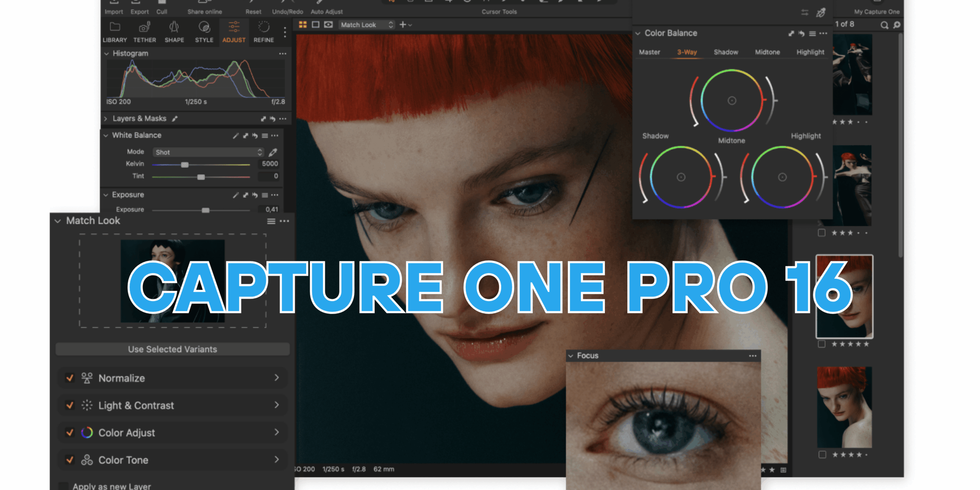980x490 pixels.
Task: Select the 3-Way color balance tab
Action: 687,52
